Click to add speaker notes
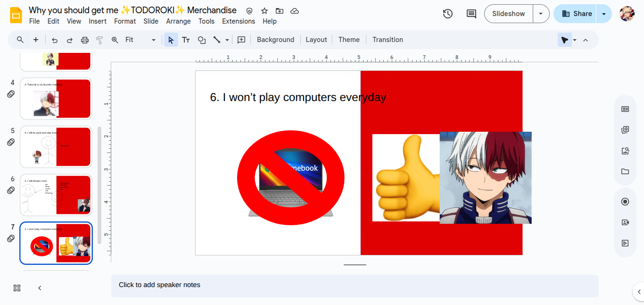This screenshot has width=644, height=305. (x=355, y=286)
